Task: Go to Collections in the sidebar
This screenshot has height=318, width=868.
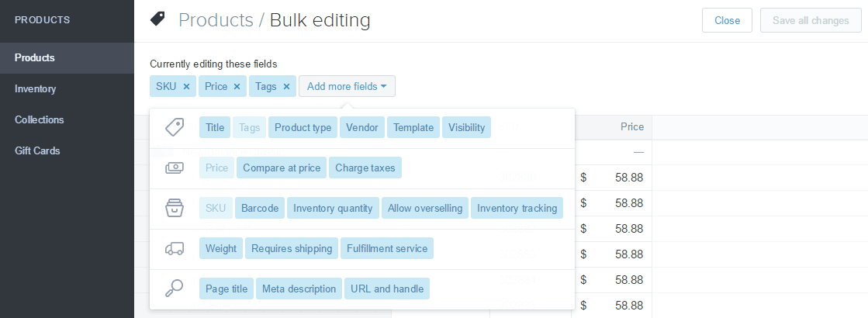Action: pos(40,119)
